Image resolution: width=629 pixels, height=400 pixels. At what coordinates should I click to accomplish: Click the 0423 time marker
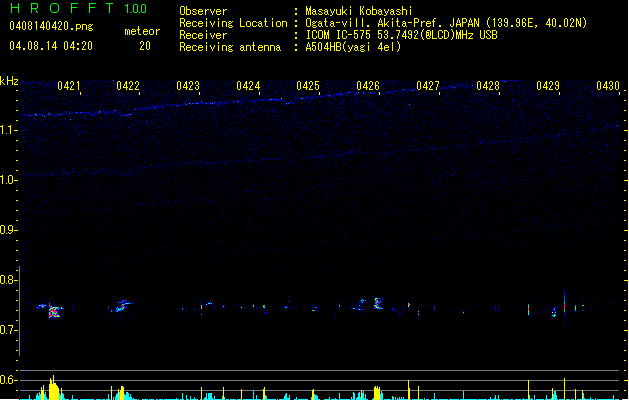pyautogui.click(x=188, y=86)
